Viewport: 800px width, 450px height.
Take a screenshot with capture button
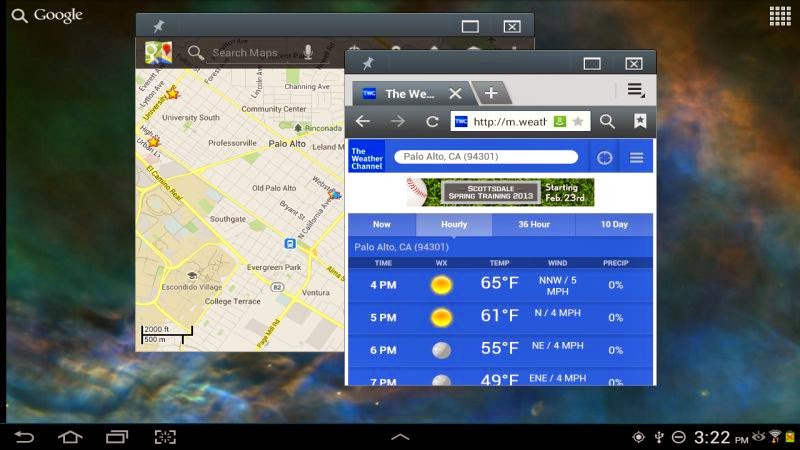pos(165,437)
